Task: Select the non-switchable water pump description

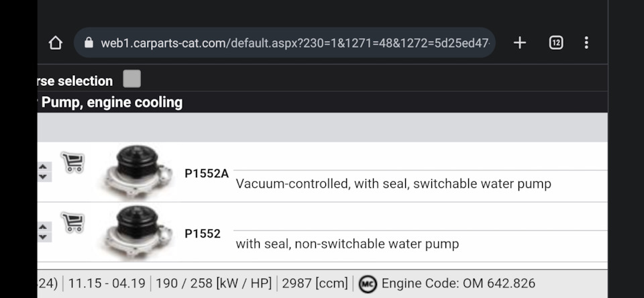Action: pos(347,244)
